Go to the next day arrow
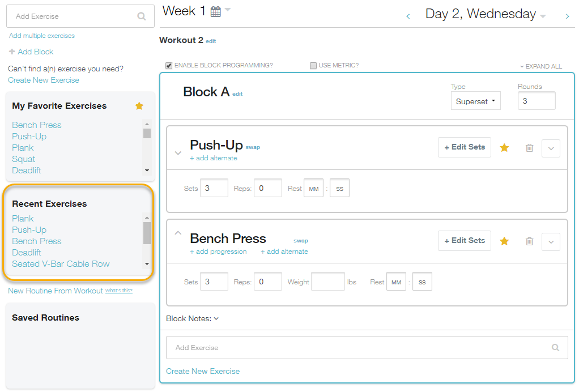The image size is (579, 392). [567, 16]
